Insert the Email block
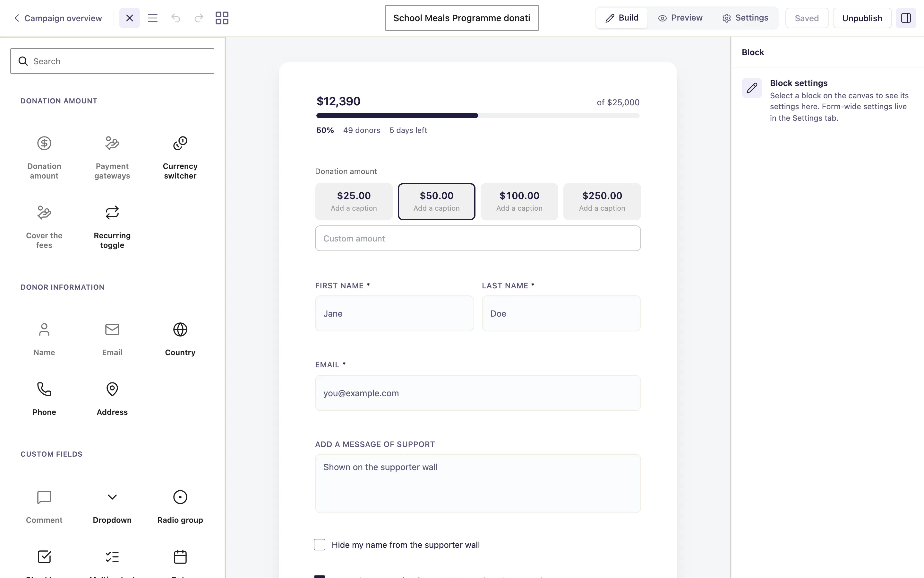The width and height of the screenshot is (924, 578). [112, 339]
